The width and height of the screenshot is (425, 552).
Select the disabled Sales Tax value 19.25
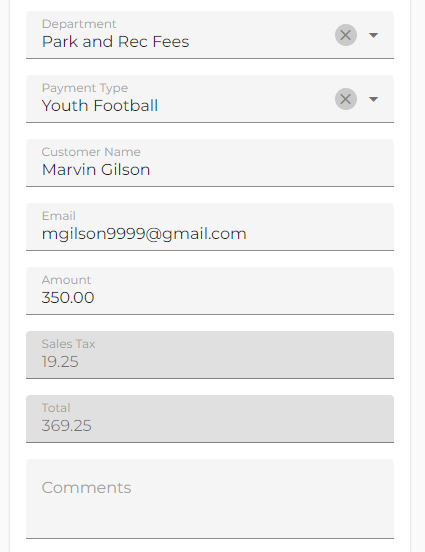[60, 362]
